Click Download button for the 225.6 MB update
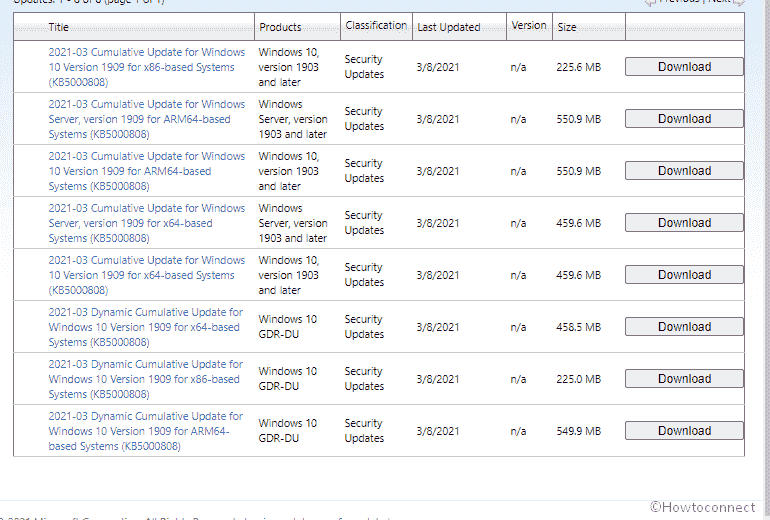770x520 pixels. tap(684, 67)
